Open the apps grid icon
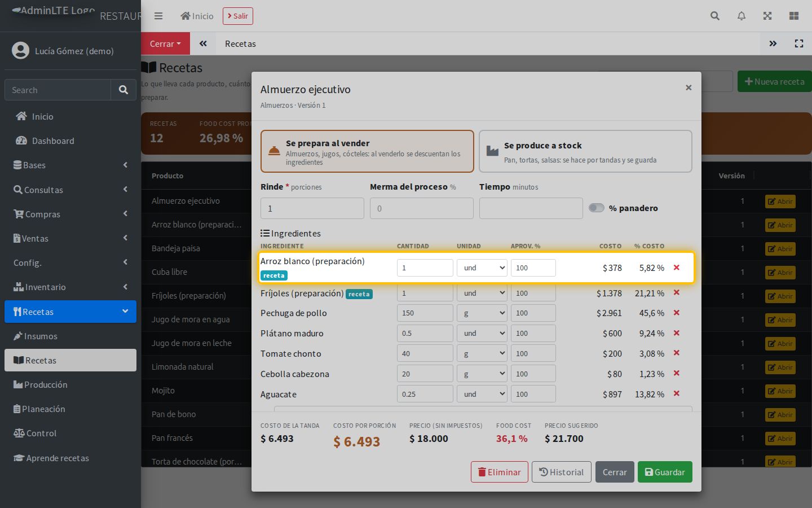 (x=794, y=16)
